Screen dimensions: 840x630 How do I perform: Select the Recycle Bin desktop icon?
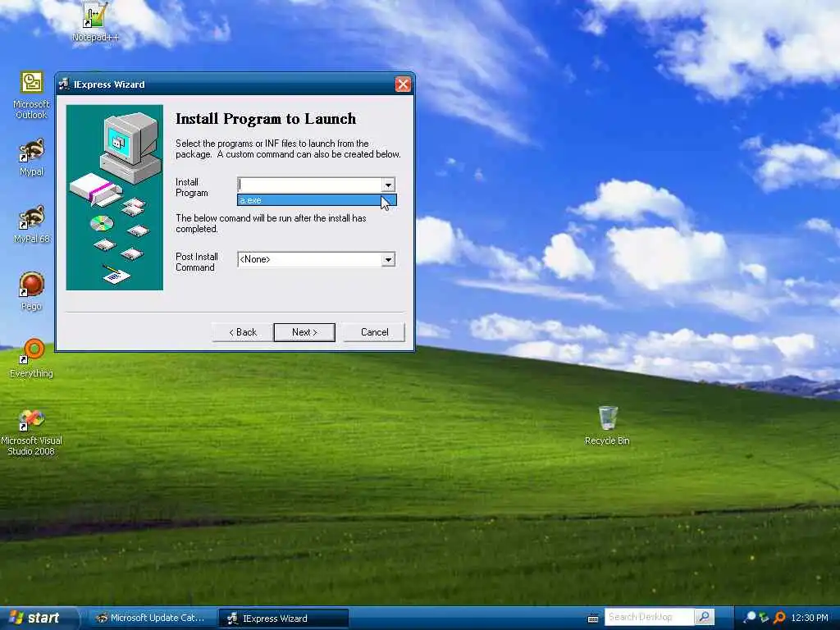pyautogui.click(x=607, y=426)
